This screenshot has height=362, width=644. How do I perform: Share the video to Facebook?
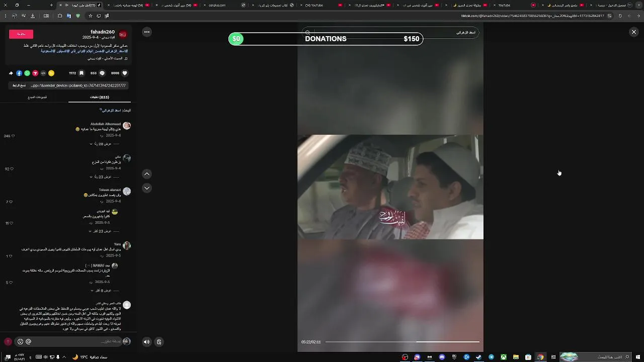click(19, 73)
